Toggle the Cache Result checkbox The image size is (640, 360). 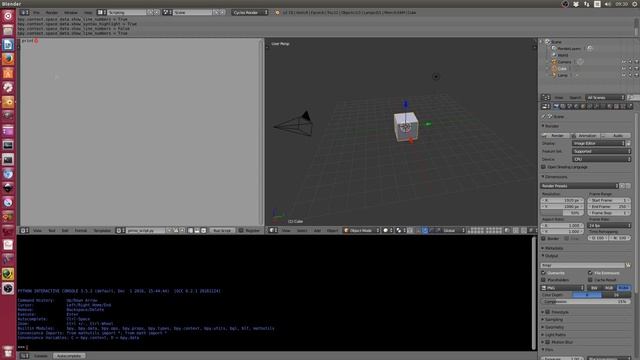[x=590, y=280]
